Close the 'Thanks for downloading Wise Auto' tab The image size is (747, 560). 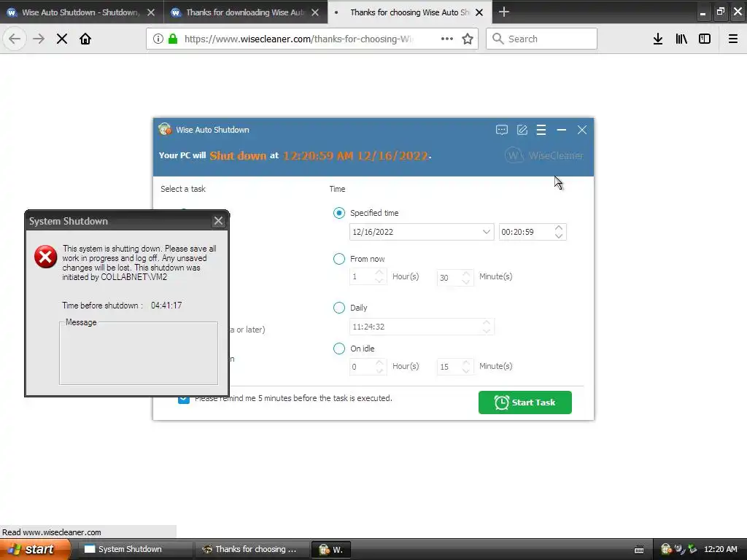tap(315, 12)
